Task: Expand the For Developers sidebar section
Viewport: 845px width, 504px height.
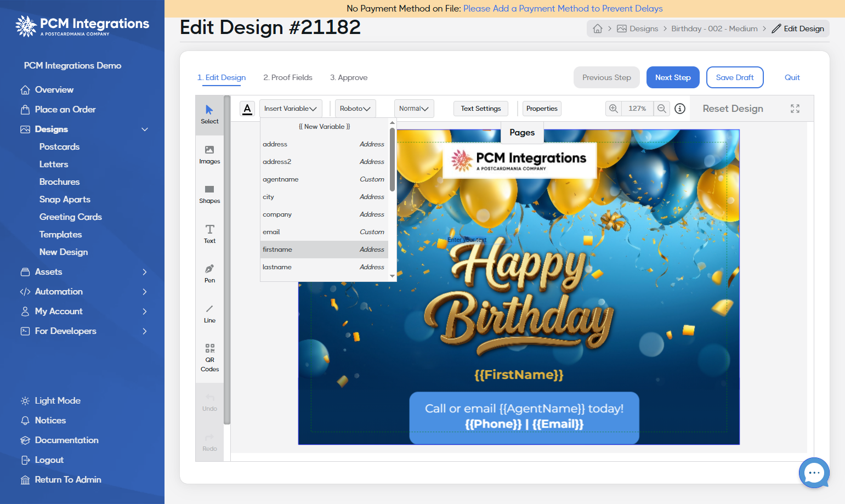Action: 145,331
